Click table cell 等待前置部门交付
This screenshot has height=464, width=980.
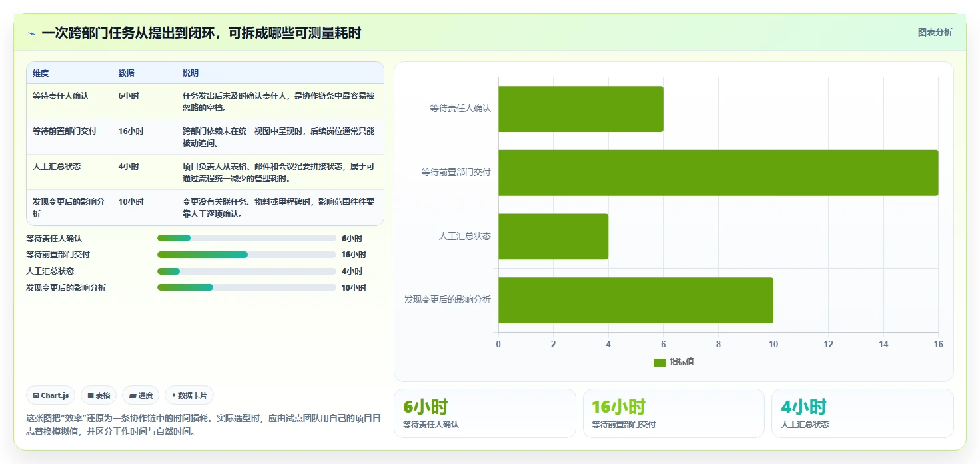[x=65, y=131]
